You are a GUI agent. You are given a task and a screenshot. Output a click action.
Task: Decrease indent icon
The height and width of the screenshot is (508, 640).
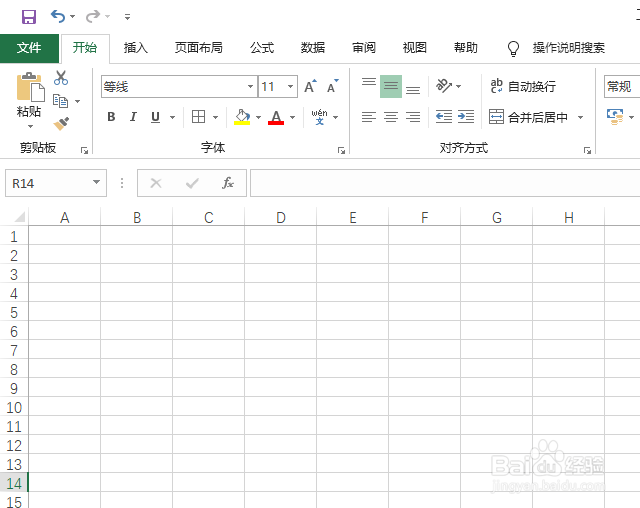(x=444, y=117)
